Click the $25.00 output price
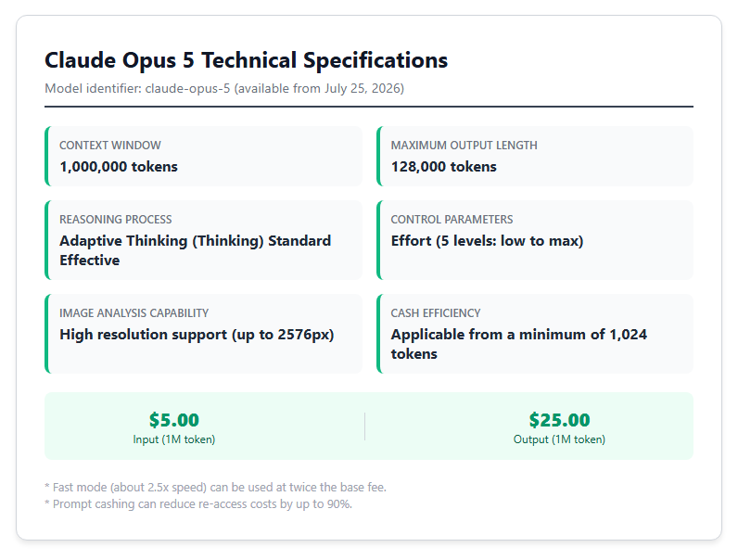738x560 pixels. click(559, 420)
